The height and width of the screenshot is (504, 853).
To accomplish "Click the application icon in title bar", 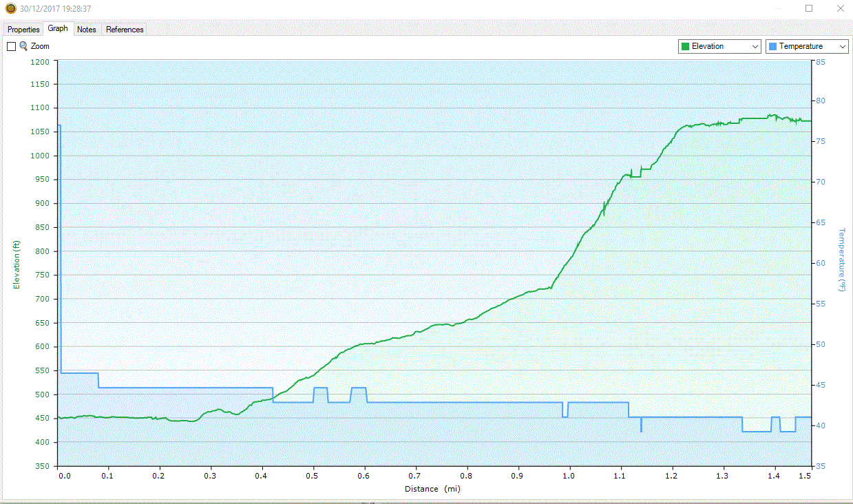I will tap(10, 9).
